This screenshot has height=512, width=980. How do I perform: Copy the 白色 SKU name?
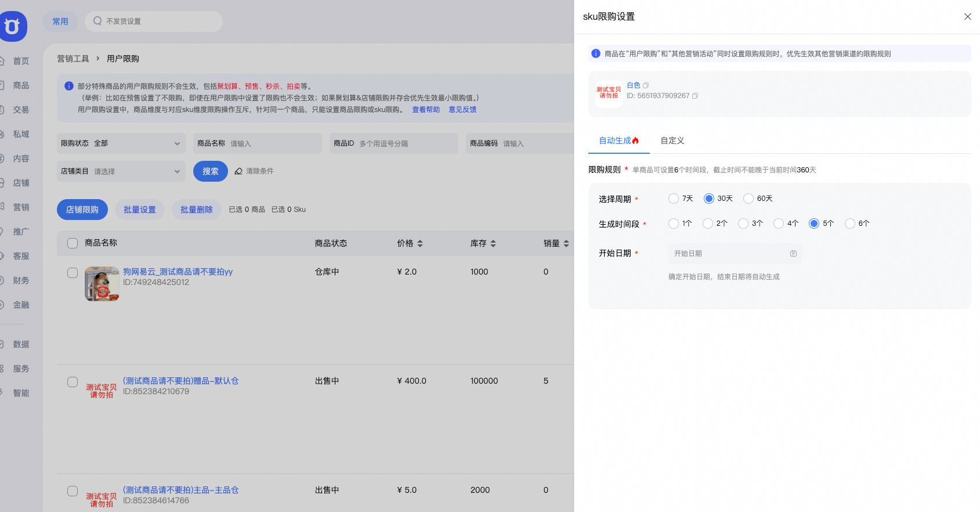coord(646,85)
